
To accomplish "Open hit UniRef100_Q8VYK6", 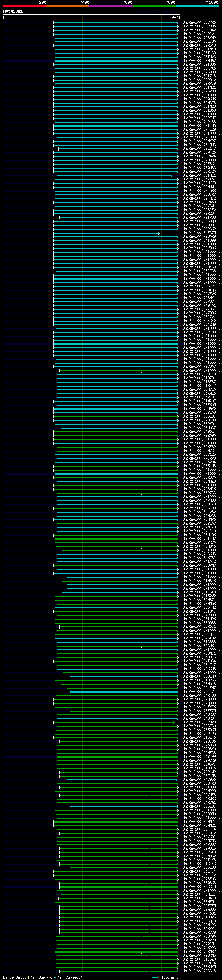I will pyautogui.click(x=199, y=23).
